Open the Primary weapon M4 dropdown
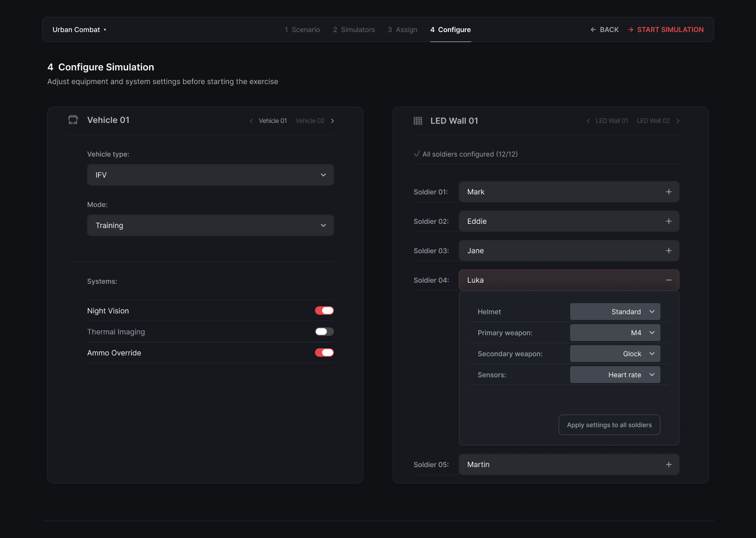The height and width of the screenshot is (538, 756). pyautogui.click(x=615, y=333)
